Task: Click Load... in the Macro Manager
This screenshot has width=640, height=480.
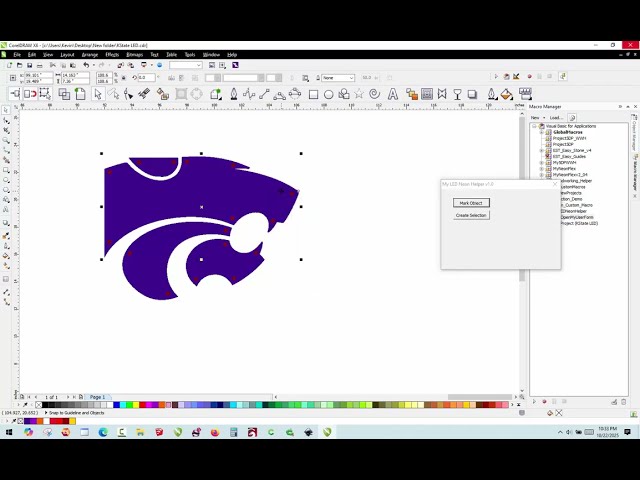Action: click(556, 118)
